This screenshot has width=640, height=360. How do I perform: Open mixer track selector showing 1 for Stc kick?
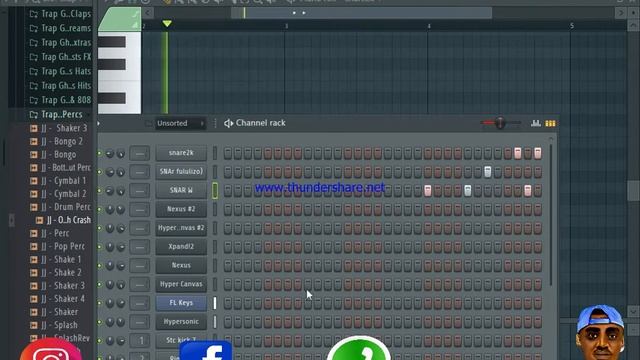[x=140, y=340]
